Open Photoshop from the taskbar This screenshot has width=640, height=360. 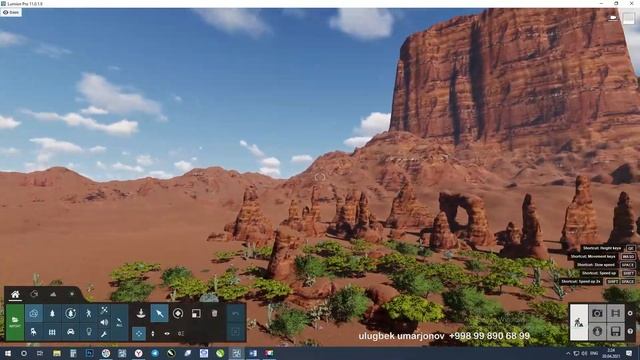[89, 353]
